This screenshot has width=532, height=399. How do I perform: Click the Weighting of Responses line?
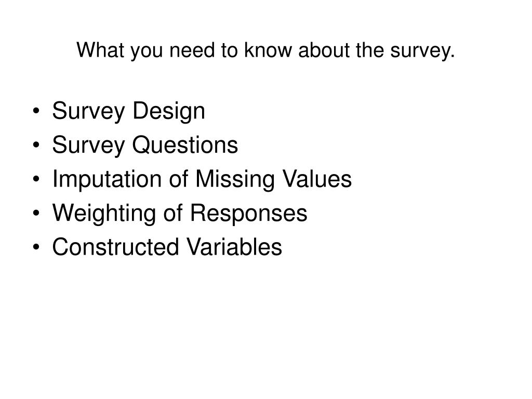coord(180,214)
